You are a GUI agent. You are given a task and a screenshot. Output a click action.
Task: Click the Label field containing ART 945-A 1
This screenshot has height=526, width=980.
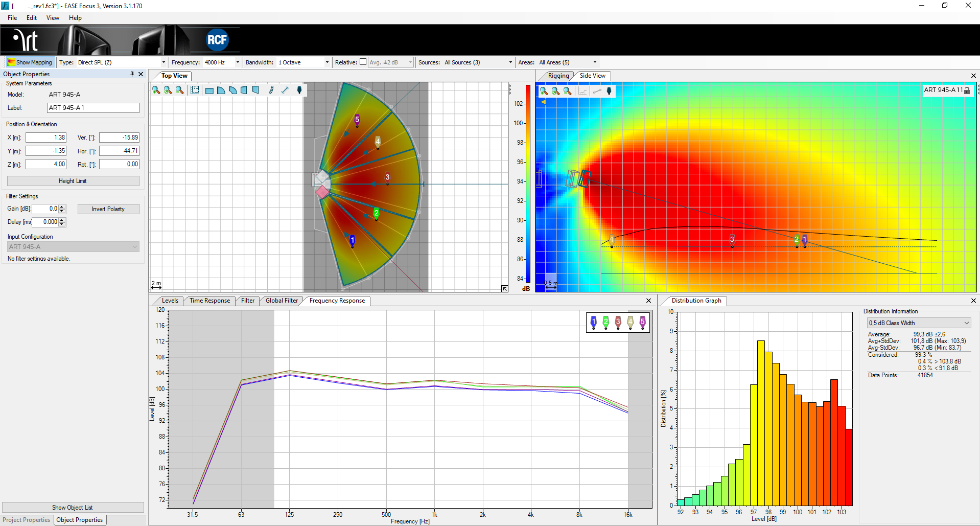93,108
